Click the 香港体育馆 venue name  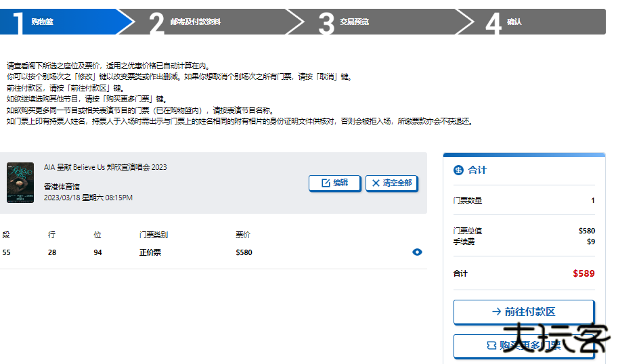62,186
